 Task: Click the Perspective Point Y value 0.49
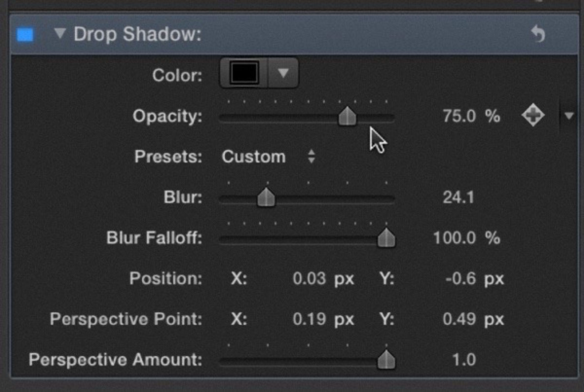tap(459, 319)
